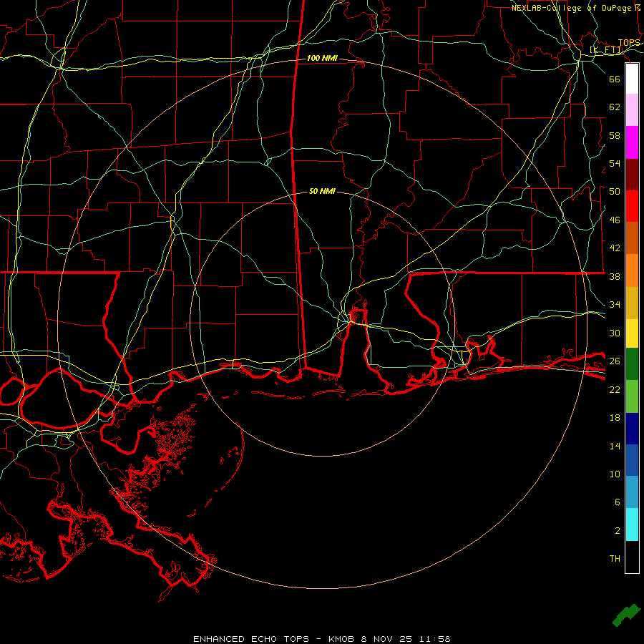Click the green echo-top return offshore
644x644 pixels.
pos(626,615)
